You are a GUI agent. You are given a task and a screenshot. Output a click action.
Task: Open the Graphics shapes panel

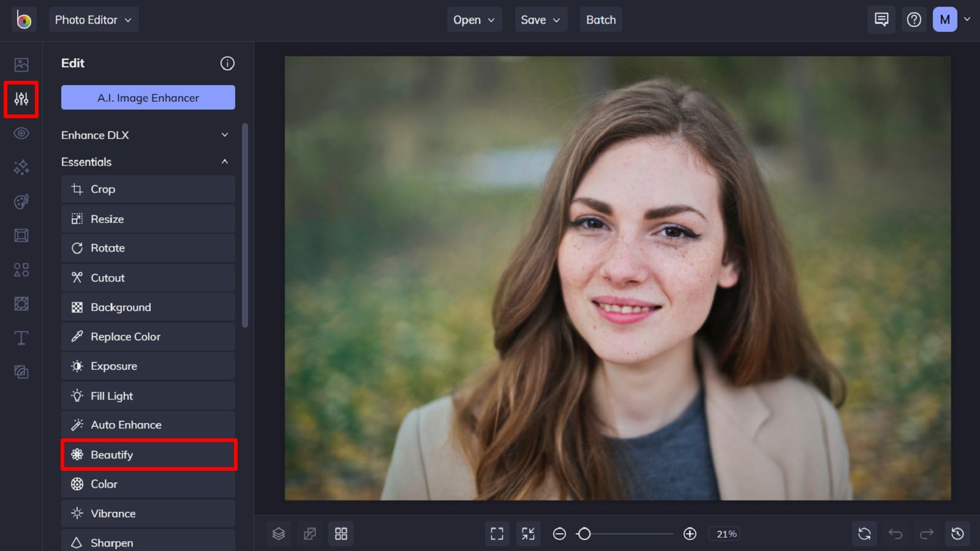pos(21,269)
